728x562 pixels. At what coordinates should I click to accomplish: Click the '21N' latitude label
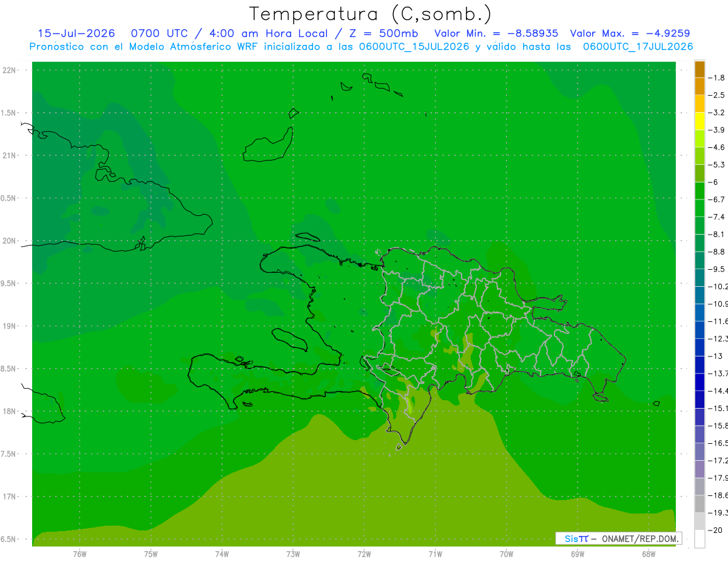[x=9, y=156]
